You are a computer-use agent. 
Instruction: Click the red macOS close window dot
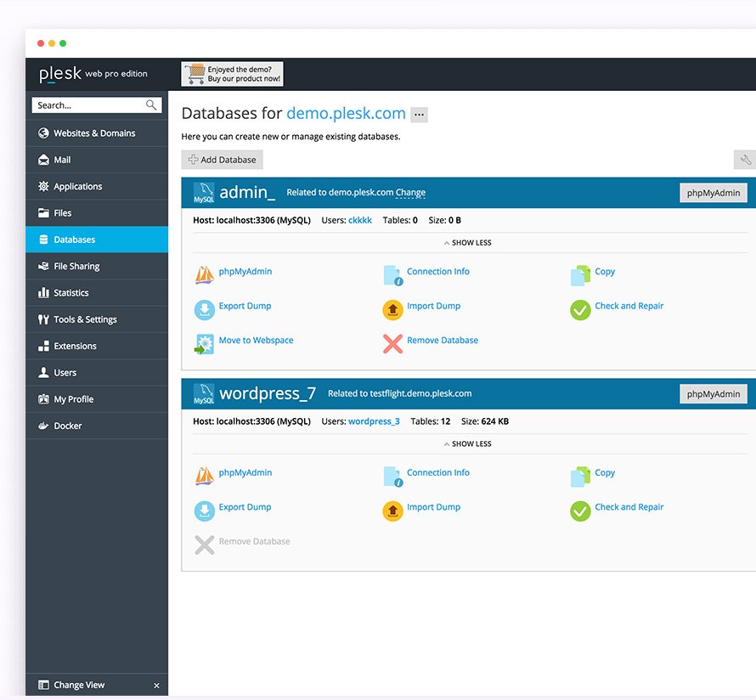point(41,43)
